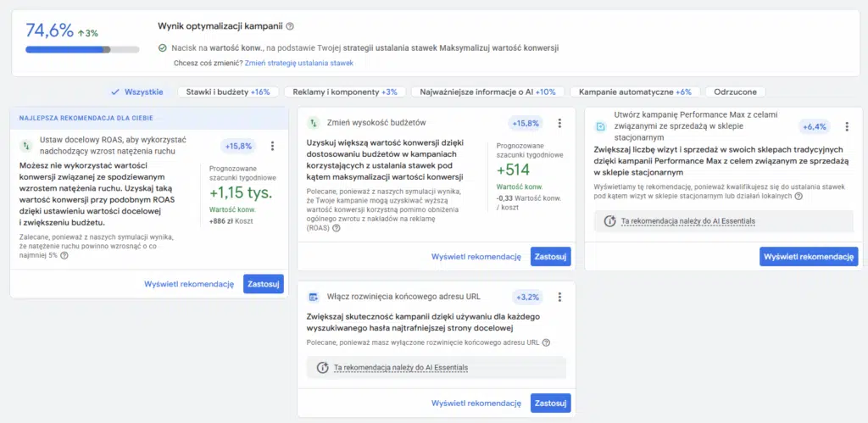Image resolution: width=868 pixels, height=423 pixels.
Task: Click Wyświetl rekomendację on ROAS card
Action: 189,284
